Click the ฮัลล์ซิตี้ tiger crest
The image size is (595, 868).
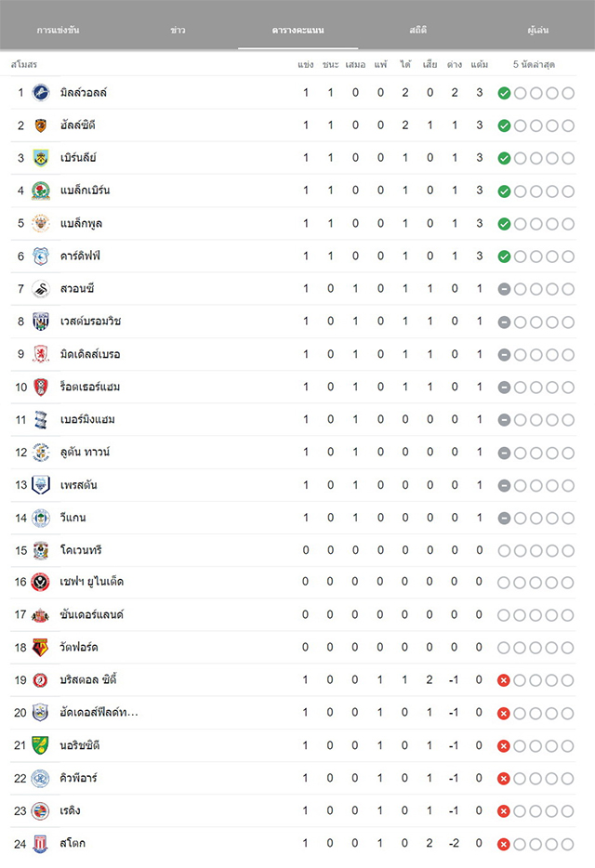tap(41, 125)
